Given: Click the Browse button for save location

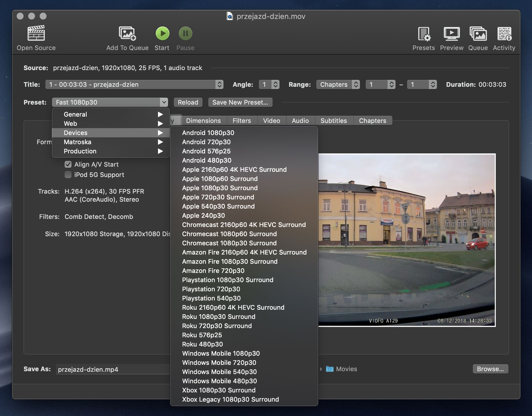Looking at the screenshot, I should 490,369.
